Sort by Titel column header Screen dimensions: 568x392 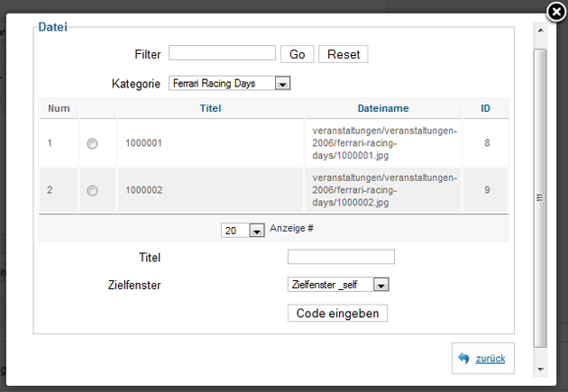[210, 108]
